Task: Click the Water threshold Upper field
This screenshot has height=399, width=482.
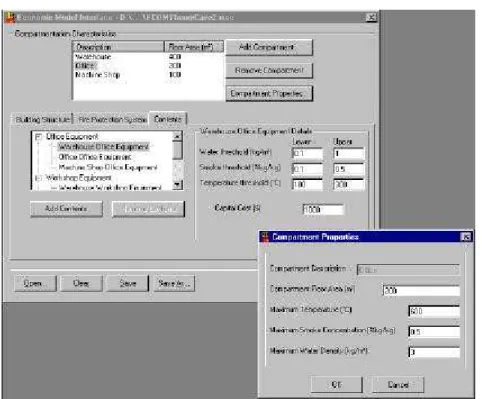Action: pos(348,153)
